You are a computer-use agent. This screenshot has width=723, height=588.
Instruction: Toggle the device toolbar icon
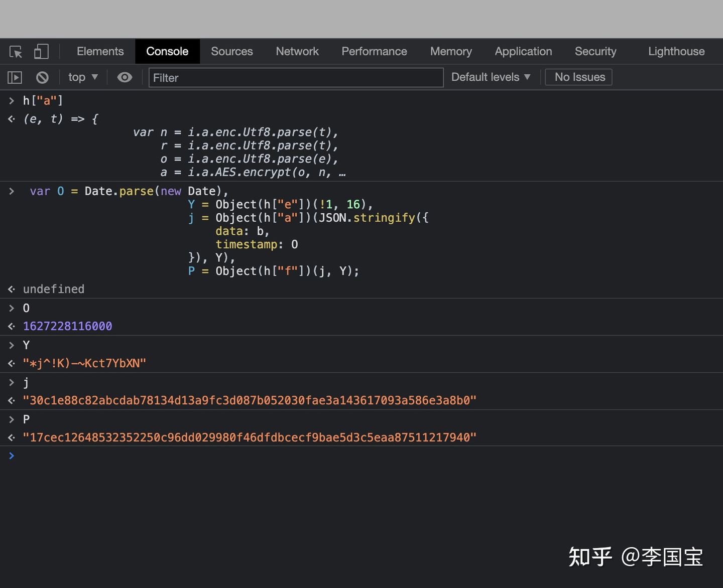(x=41, y=52)
